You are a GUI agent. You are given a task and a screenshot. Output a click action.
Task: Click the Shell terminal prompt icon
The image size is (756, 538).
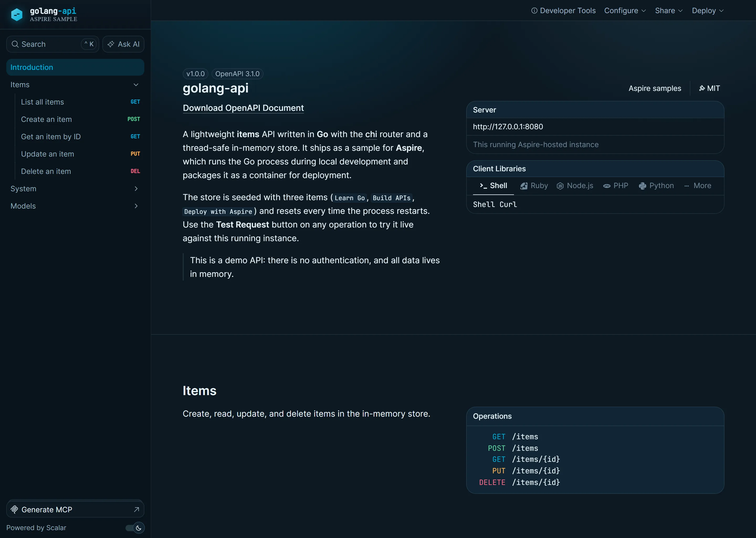click(x=483, y=186)
